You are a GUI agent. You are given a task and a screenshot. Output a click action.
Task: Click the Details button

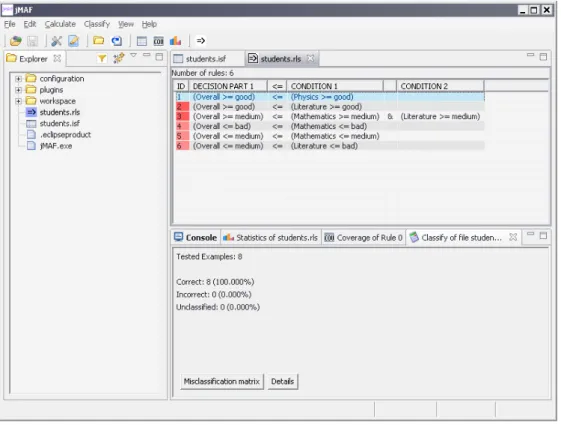tap(283, 382)
